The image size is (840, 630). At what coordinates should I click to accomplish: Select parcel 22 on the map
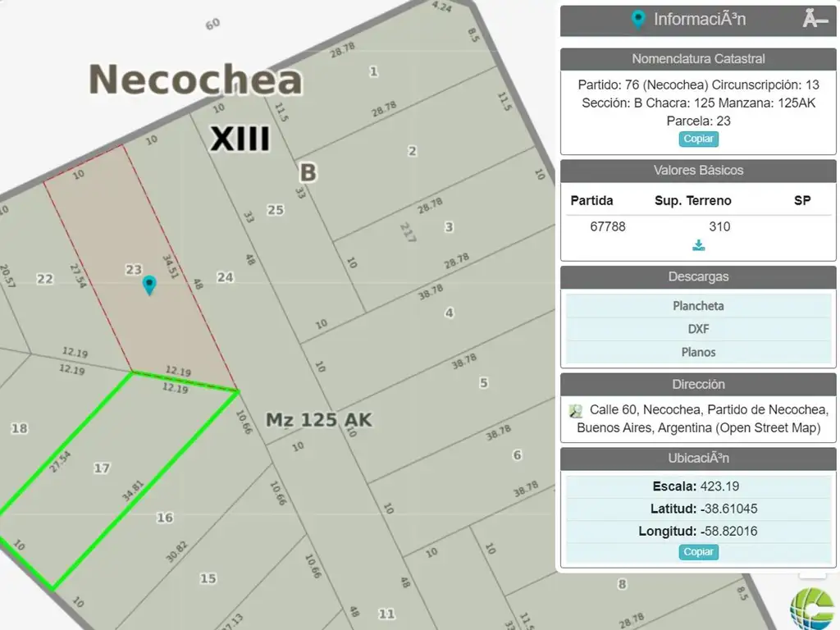[x=45, y=280]
